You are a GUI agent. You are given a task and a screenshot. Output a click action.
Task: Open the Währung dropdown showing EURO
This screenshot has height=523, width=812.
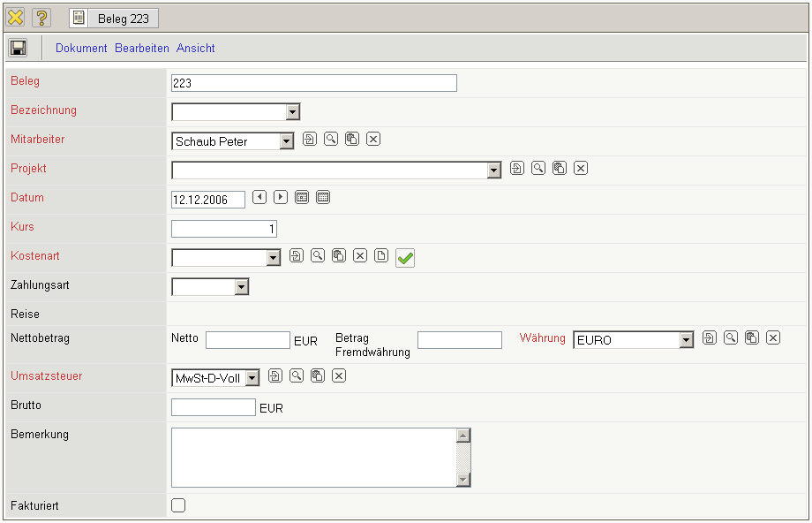pyautogui.click(x=686, y=340)
